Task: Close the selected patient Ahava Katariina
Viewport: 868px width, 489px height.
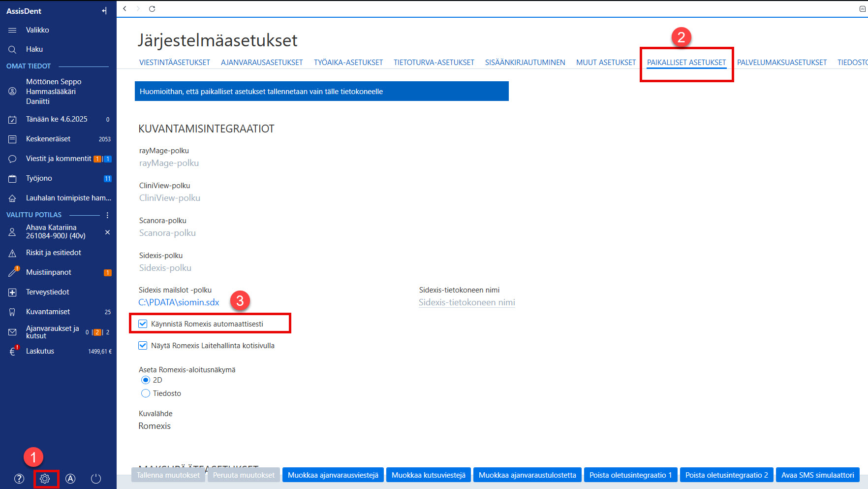Action: [107, 232]
